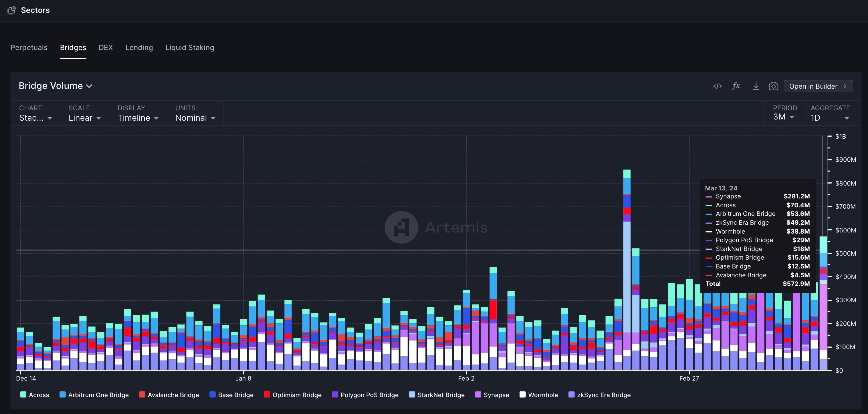Open the Units Nominal dropdown
Screen dimensions: 868x414
(x=195, y=114)
